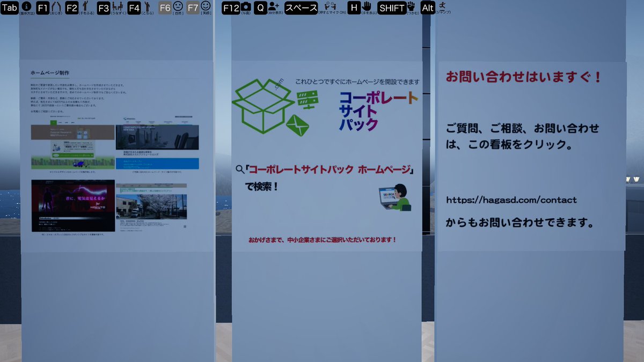644x362 pixels.
Task: Open the 操作方法 guide with the Tab button
Action: 10,8
